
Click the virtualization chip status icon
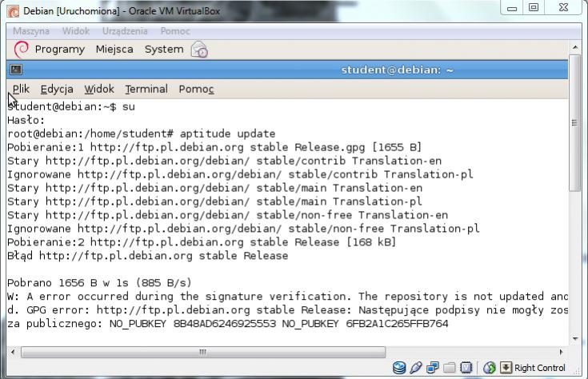[x=465, y=368]
